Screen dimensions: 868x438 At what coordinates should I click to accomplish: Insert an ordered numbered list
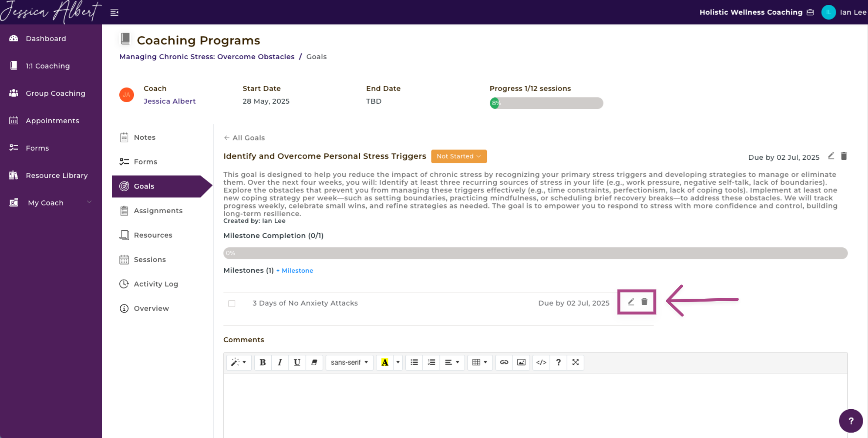coord(431,362)
